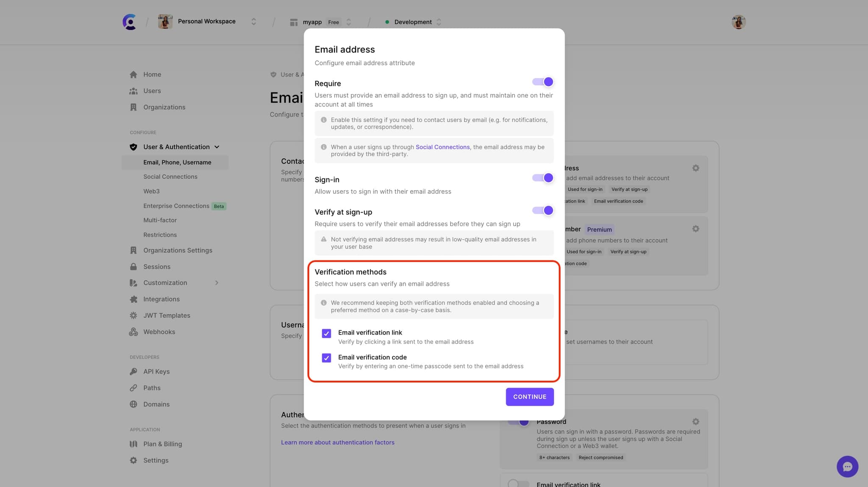This screenshot has width=868, height=487.
Task: Click the Webhooks icon in sidebar
Action: [x=134, y=332]
